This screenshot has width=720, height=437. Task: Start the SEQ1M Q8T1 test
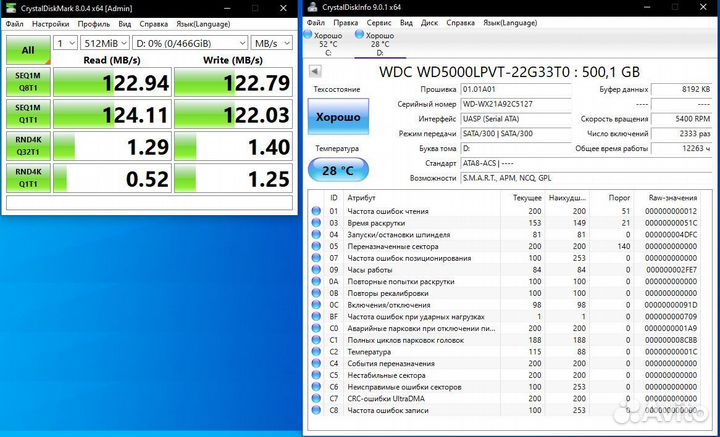click(28, 82)
